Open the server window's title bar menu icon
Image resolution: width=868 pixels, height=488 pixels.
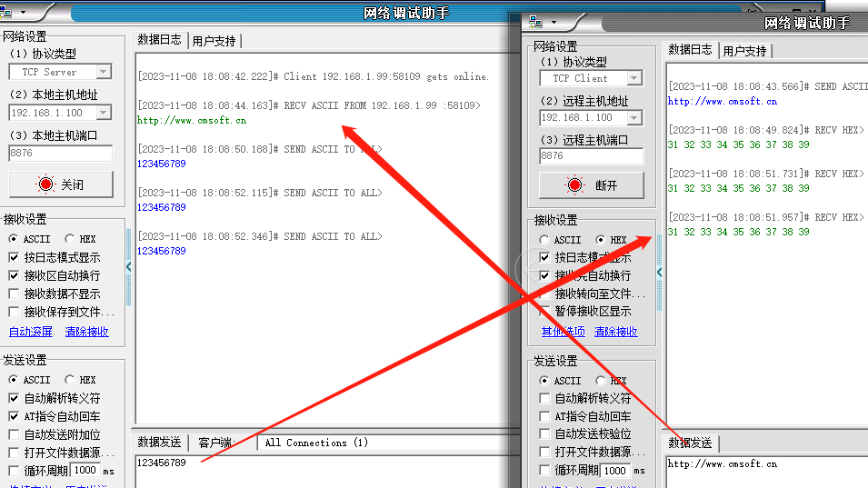13,14
